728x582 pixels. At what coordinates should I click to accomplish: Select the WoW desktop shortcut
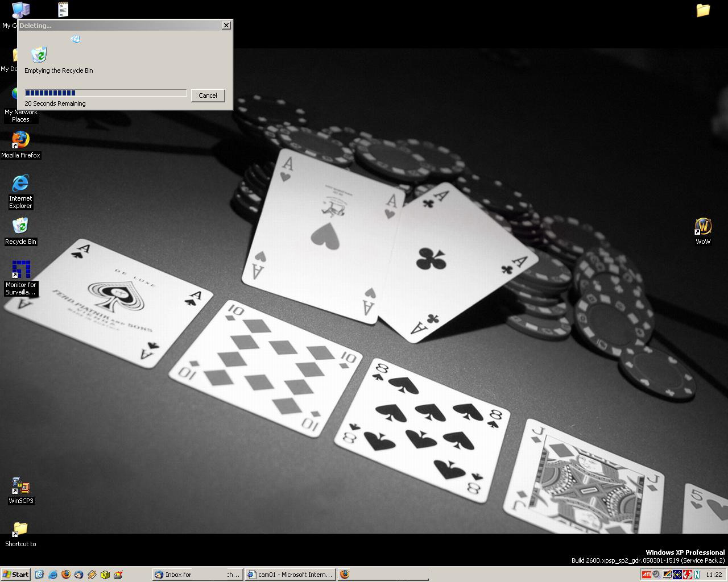click(x=704, y=226)
